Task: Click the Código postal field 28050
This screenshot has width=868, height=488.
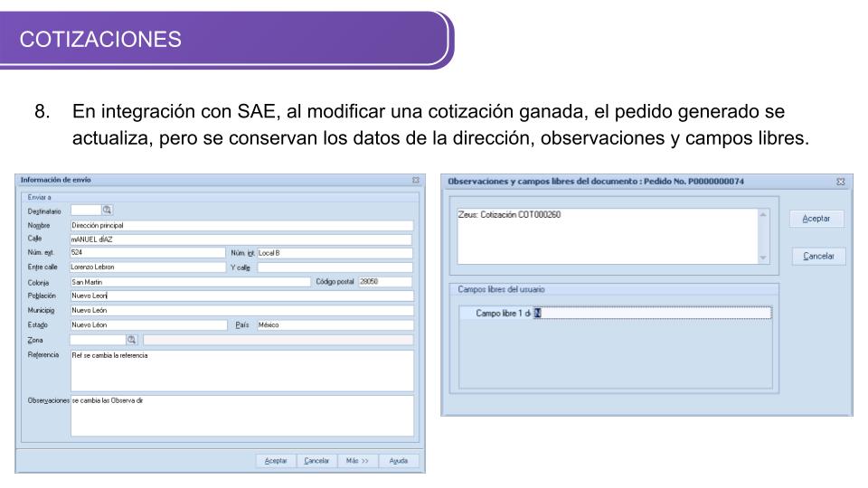Action: (385, 282)
